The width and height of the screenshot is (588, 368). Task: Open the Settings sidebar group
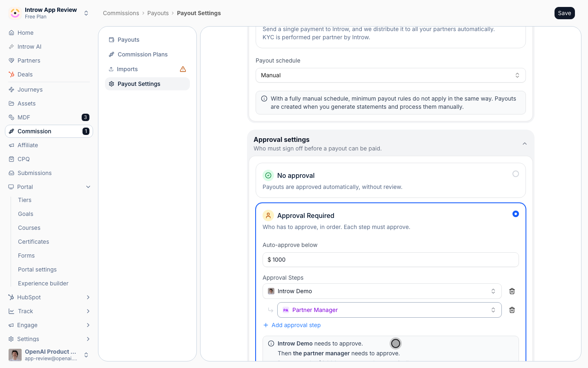49,339
